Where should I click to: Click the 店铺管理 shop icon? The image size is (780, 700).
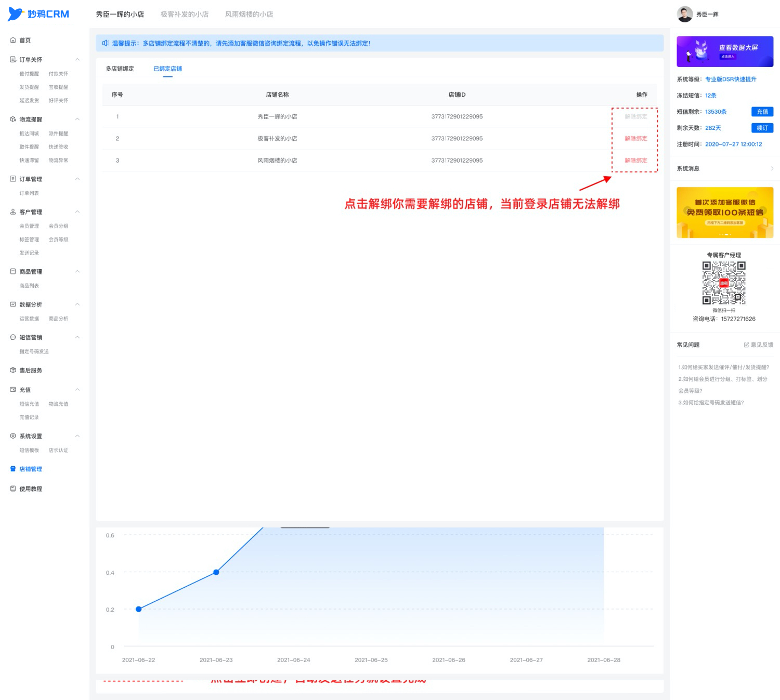click(13, 469)
